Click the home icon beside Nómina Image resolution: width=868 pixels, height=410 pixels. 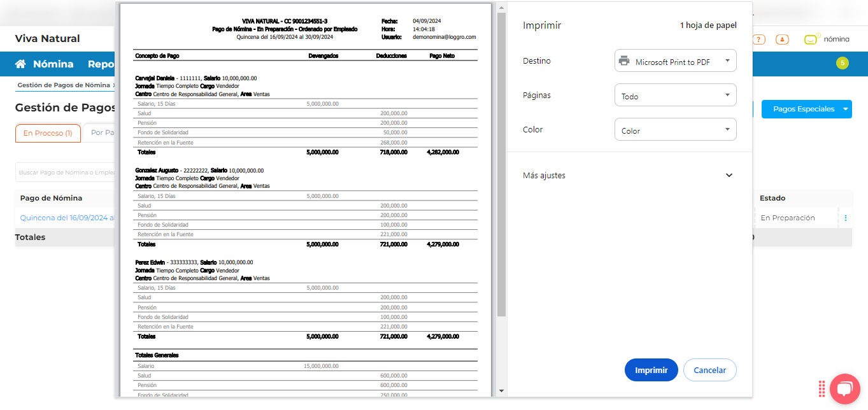[x=21, y=64]
